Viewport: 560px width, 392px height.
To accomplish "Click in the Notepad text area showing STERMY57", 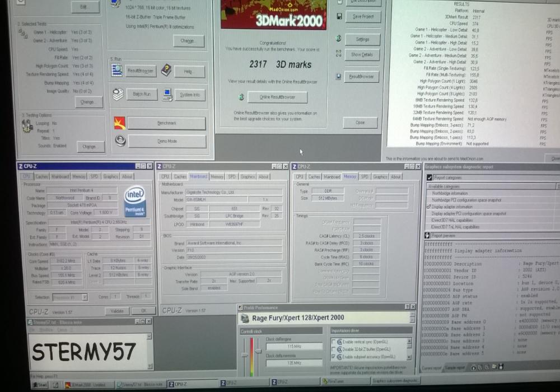I will 88,352.
